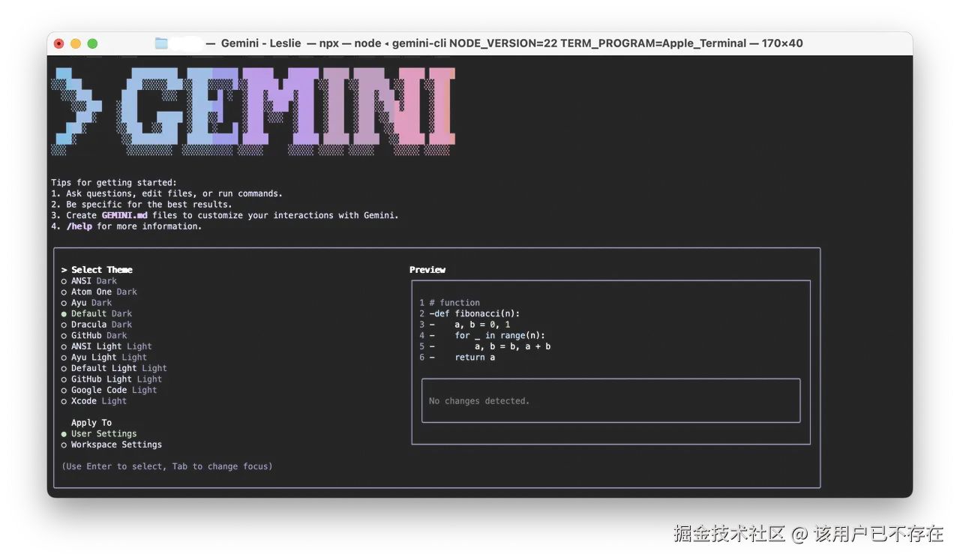Click the "Tips for getting started:" line
The width and height of the screenshot is (960, 560).
click(x=114, y=183)
